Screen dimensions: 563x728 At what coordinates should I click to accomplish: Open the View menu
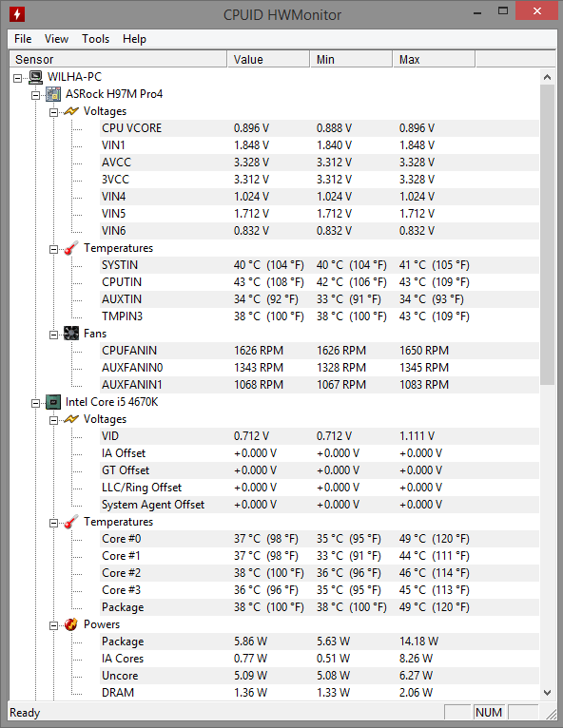[56, 39]
